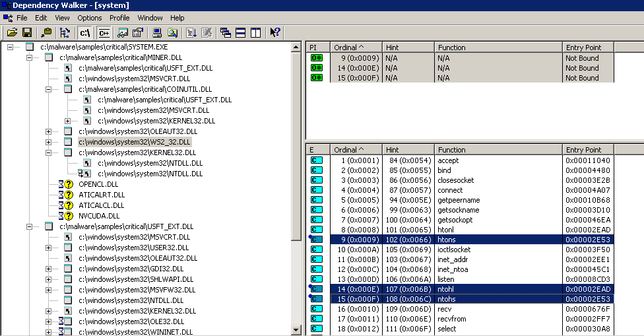This screenshot has width=644, height=336.
Task: Select c:\windows\system32\OLE32.DLL in tree
Action: point(131,321)
